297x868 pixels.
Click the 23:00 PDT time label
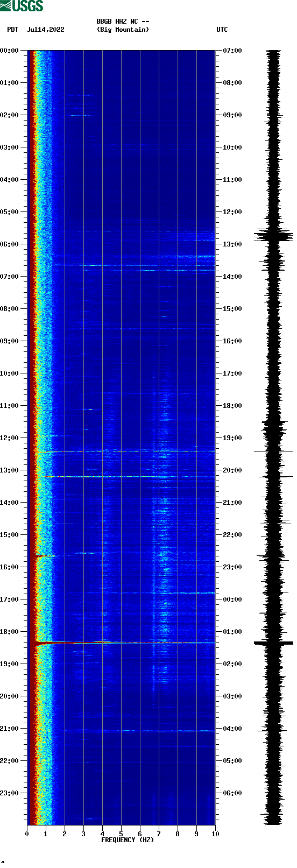[10, 793]
